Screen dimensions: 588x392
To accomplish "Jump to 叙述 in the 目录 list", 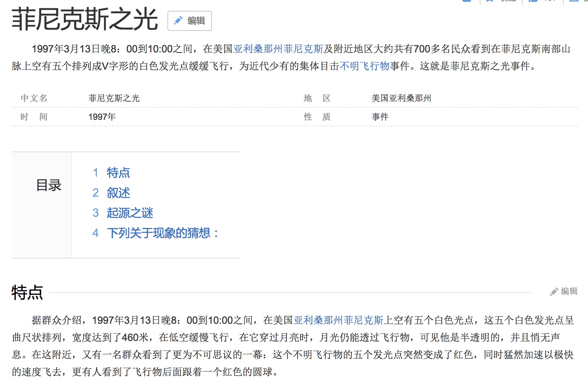I will click(x=118, y=193).
